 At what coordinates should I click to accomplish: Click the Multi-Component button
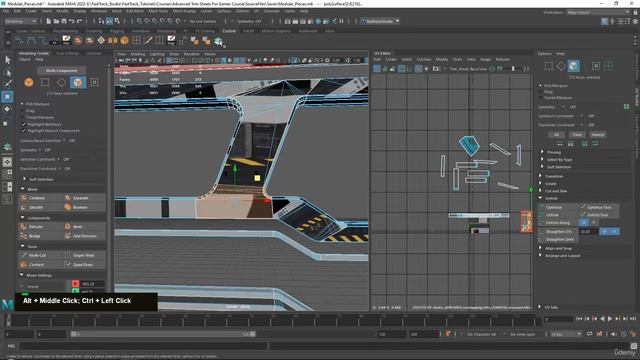pos(62,71)
